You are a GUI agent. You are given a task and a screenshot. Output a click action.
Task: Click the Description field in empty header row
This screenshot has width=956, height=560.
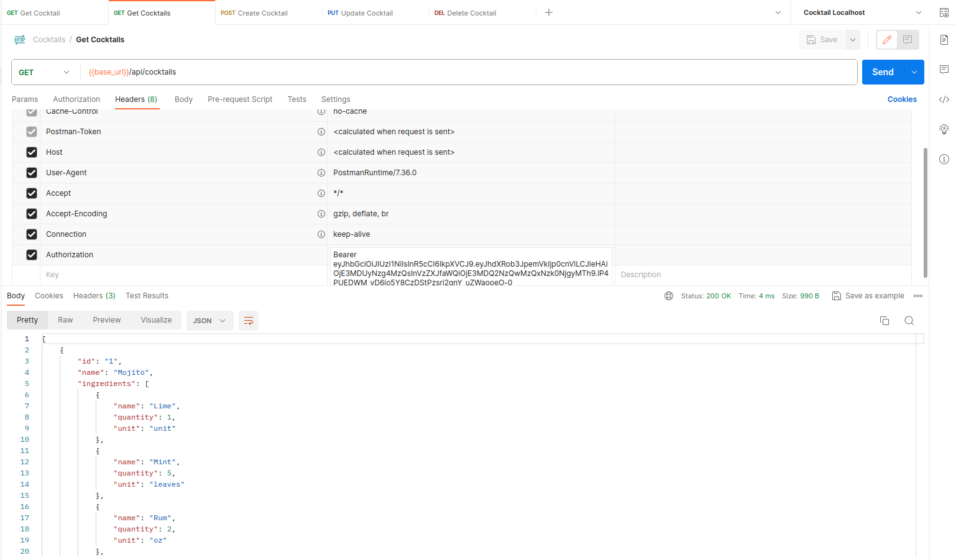(x=763, y=275)
